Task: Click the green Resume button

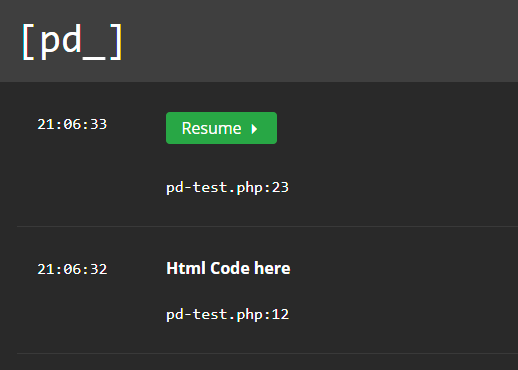Action: point(221,128)
